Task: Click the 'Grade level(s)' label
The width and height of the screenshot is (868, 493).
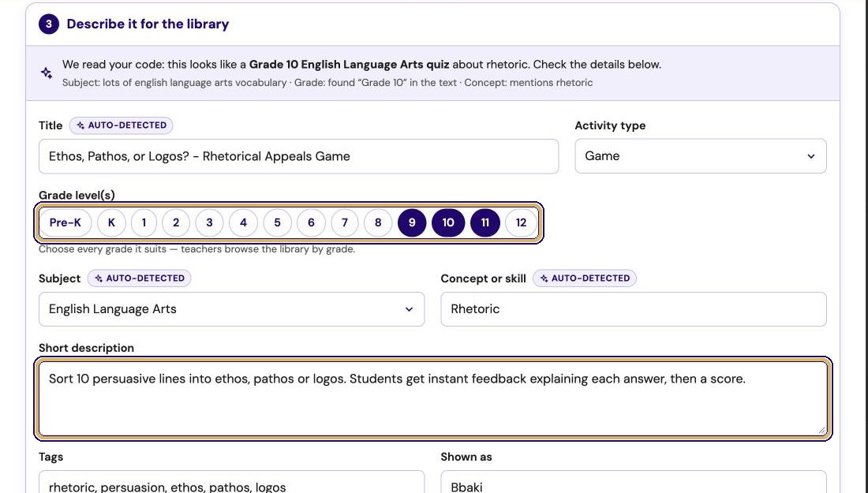Action: (77, 195)
